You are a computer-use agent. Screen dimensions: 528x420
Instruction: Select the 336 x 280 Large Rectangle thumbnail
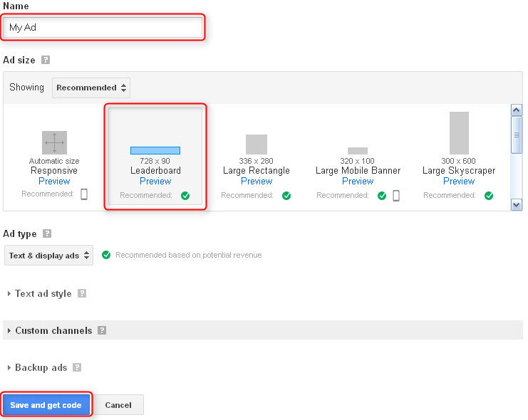pyautogui.click(x=257, y=145)
